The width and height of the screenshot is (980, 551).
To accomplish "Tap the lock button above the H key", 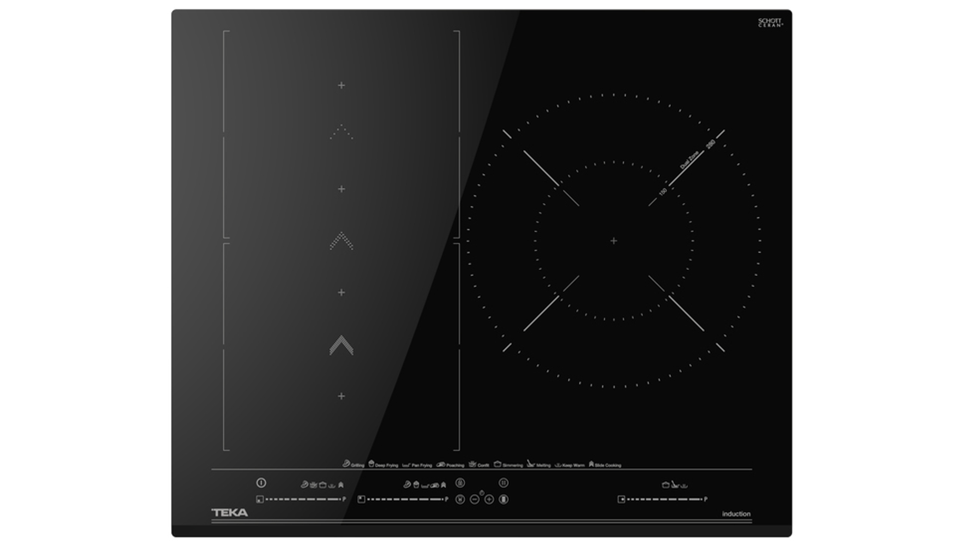I will [460, 483].
